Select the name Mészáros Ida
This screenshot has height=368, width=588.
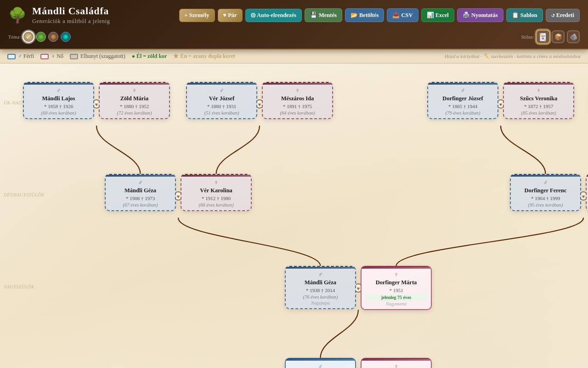coord(297,98)
